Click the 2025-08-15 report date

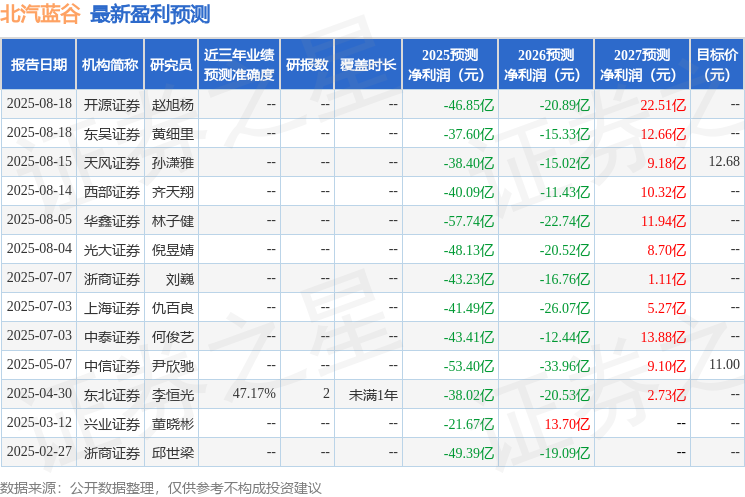pyautogui.click(x=39, y=162)
